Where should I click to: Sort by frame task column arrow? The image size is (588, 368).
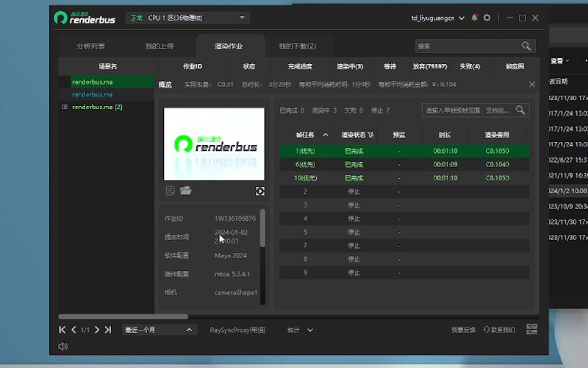(326, 135)
